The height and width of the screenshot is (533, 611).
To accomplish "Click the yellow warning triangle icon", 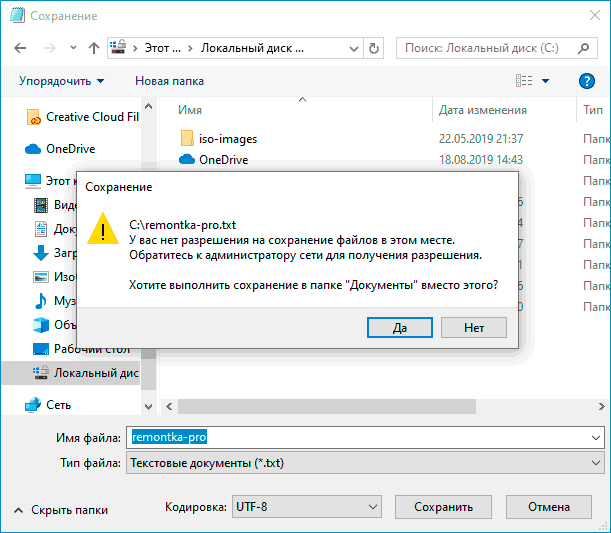I will click(102, 229).
